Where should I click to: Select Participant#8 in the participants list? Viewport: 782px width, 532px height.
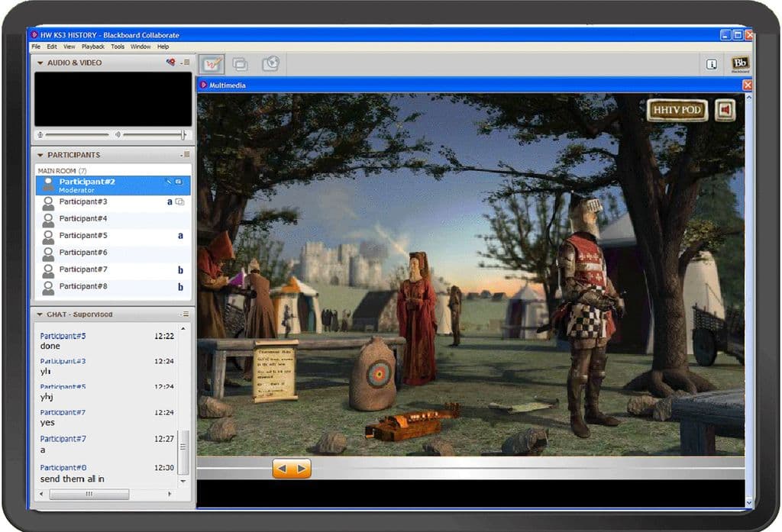[113, 287]
